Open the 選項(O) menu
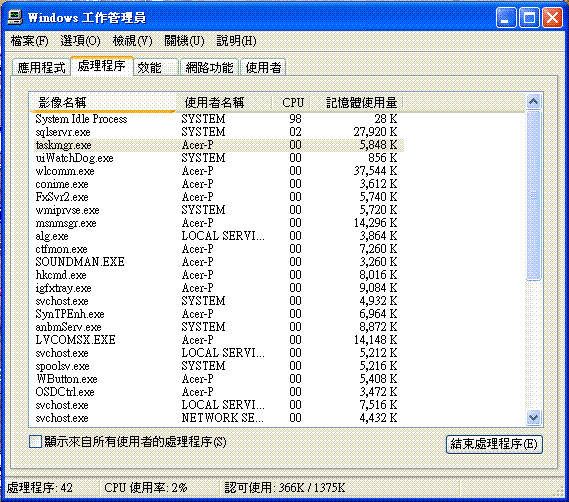Viewport: 569px width, 502px height. (81, 41)
